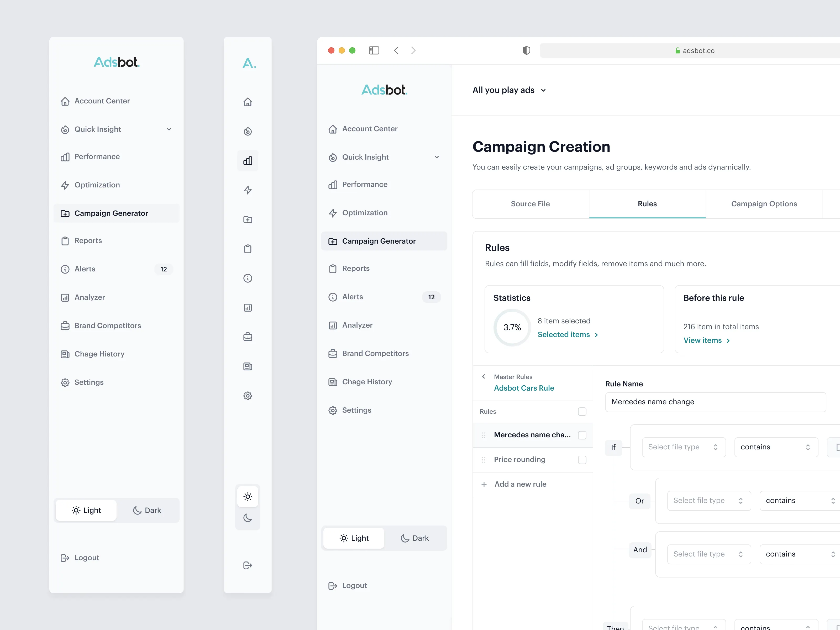The image size is (840, 630).
Task: Click the padlock icon in address bar
Action: pyautogui.click(x=678, y=50)
